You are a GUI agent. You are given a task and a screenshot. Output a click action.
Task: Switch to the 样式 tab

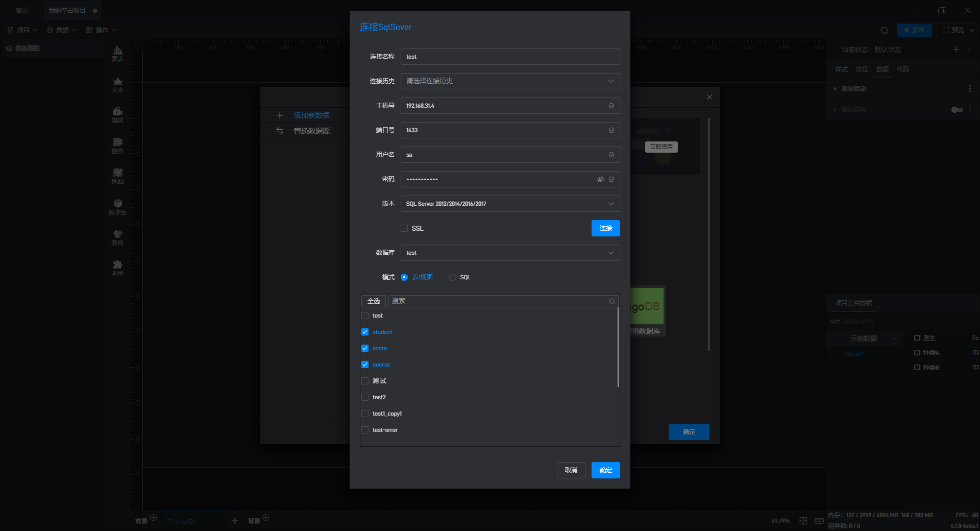(x=842, y=69)
